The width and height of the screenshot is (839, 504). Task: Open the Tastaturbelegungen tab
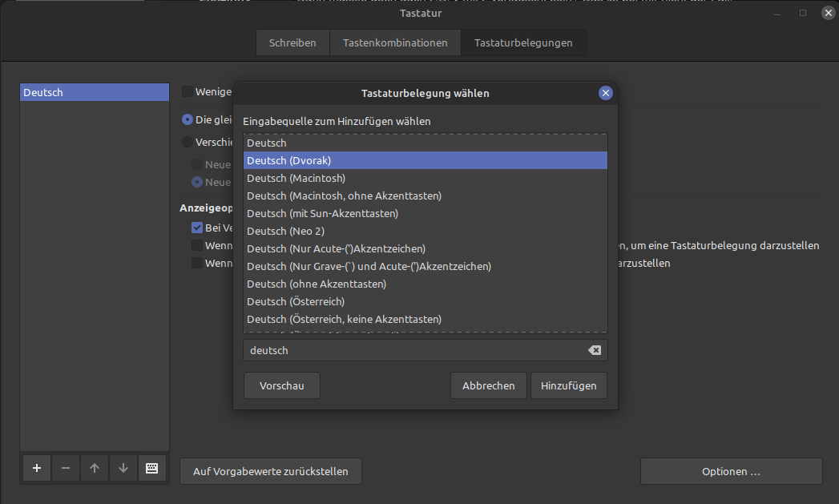coord(523,42)
